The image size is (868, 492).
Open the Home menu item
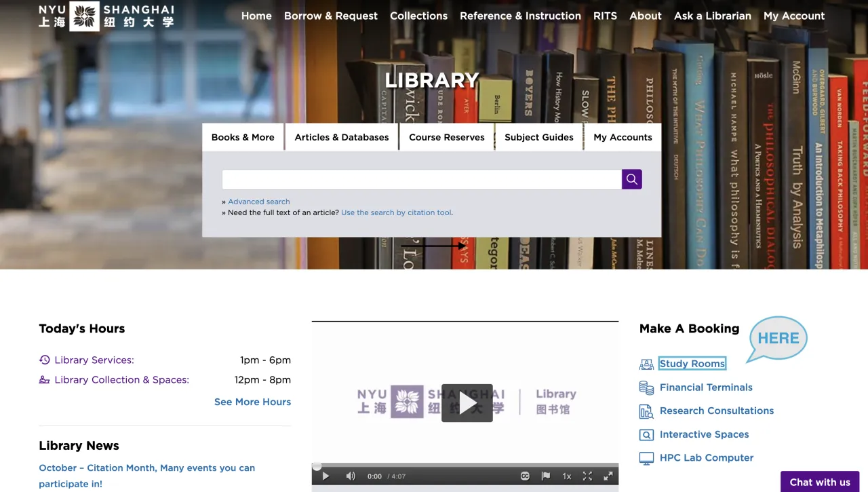tap(256, 16)
